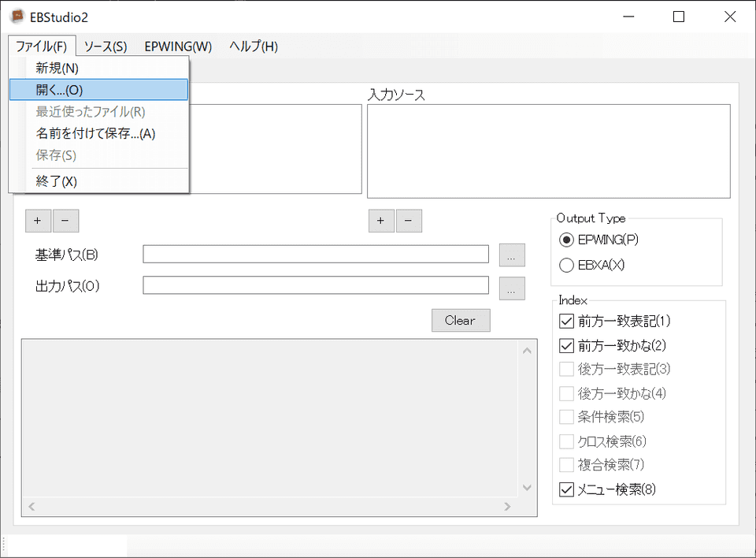Open the ソース(S) menu
Screen dimensions: 756x558
(105, 46)
